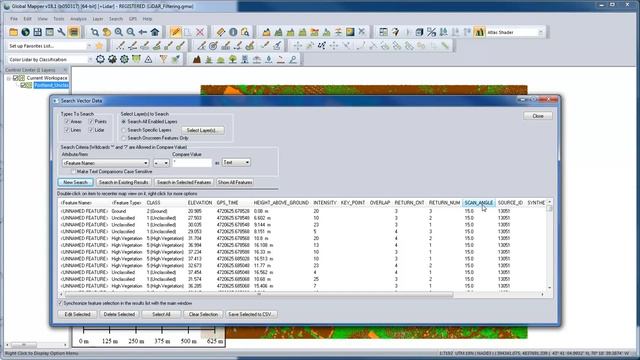Toggle the Areas checkbox

tap(67, 122)
